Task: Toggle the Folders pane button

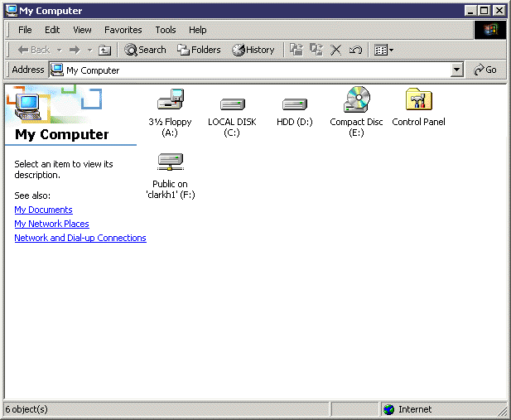Action: point(199,50)
